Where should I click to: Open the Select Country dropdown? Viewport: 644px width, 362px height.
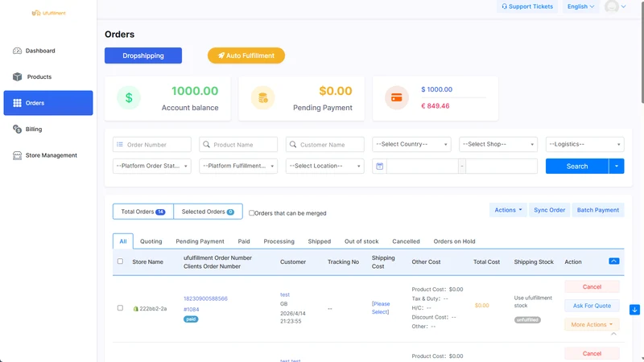click(411, 144)
